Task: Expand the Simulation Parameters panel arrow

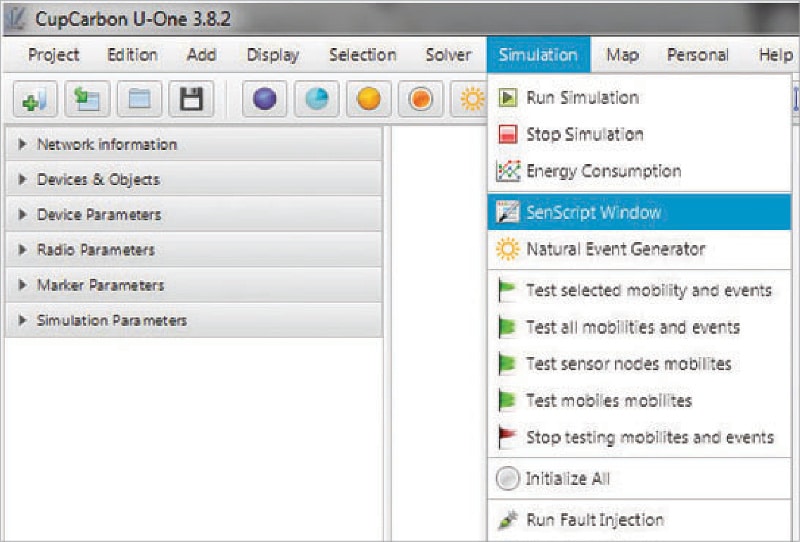Action: click(x=22, y=320)
